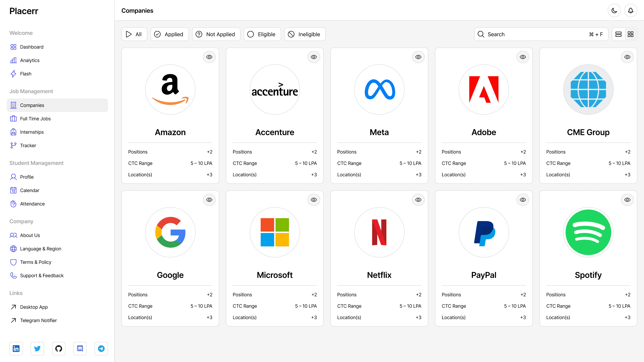Click Meta's Location(s) +3 value
This screenshot has width=644, height=362.
click(x=419, y=175)
